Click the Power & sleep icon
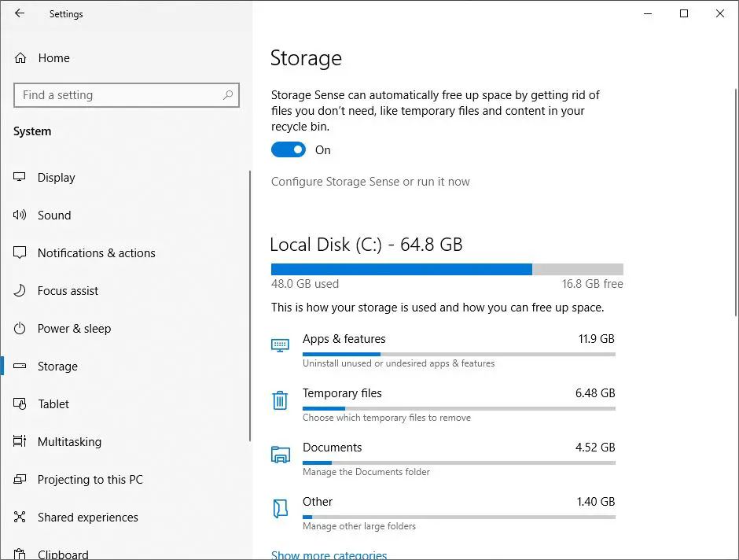The width and height of the screenshot is (739, 560). [x=20, y=329]
